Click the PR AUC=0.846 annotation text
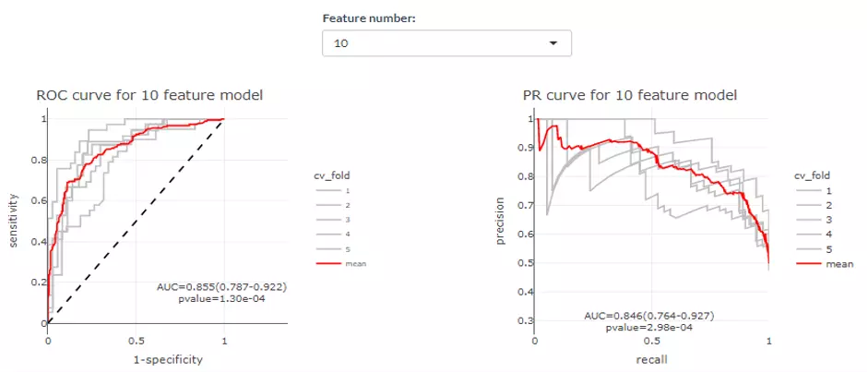The height and width of the screenshot is (373, 868). [x=649, y=316]
